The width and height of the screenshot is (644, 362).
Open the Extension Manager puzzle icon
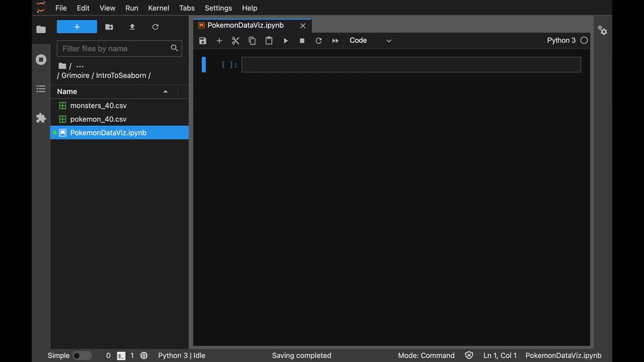click(x=41, y=118)
